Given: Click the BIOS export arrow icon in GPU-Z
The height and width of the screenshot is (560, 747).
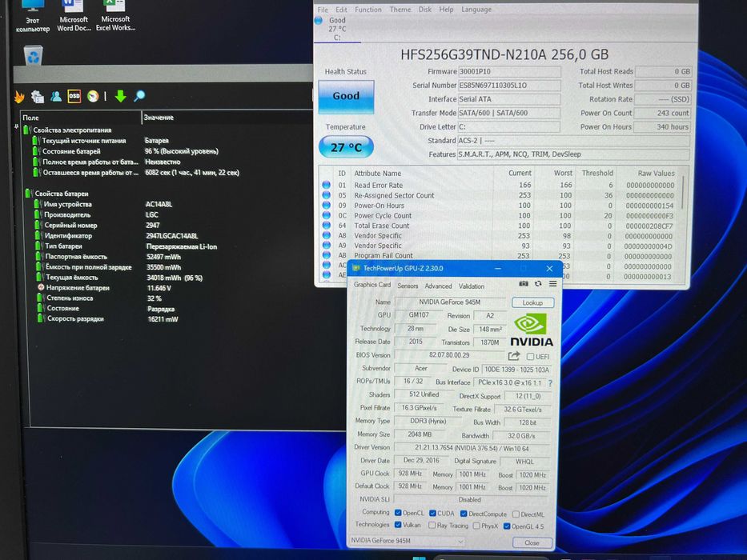Looking at the screenshot, I should (513, 356).
